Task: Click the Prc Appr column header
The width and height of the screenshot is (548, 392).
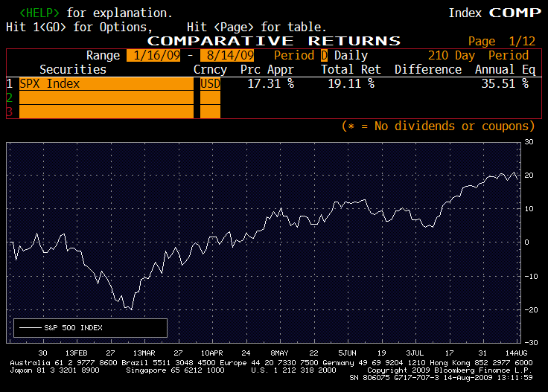Action: tap(267, 69)
